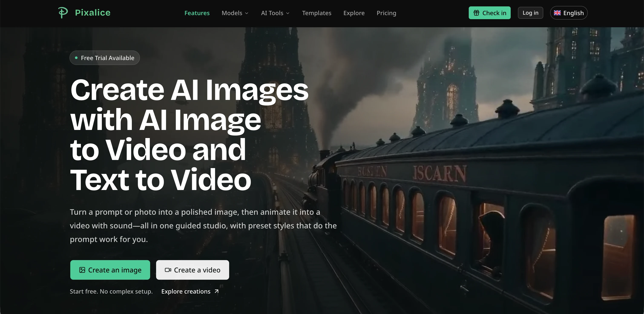Click the Free Trial Available badge
Image resolution: width=644 pixels, height=314 pixels.
[105, 58]
